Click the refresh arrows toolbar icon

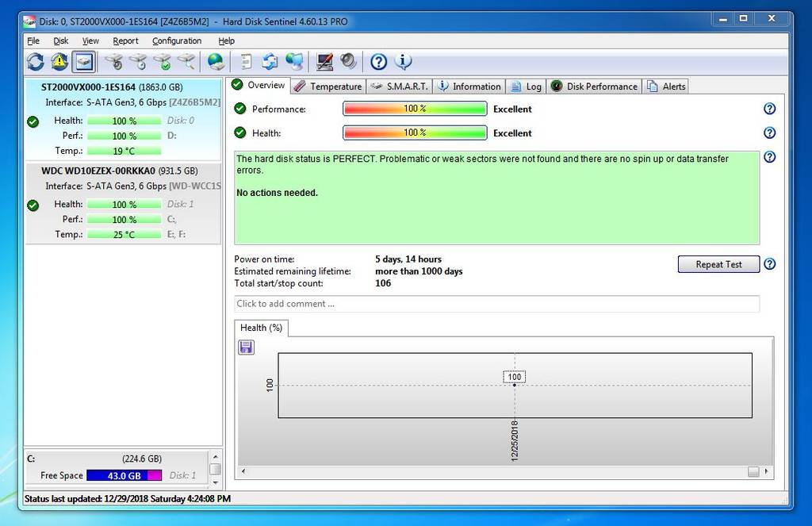click(x=36, y=61)
